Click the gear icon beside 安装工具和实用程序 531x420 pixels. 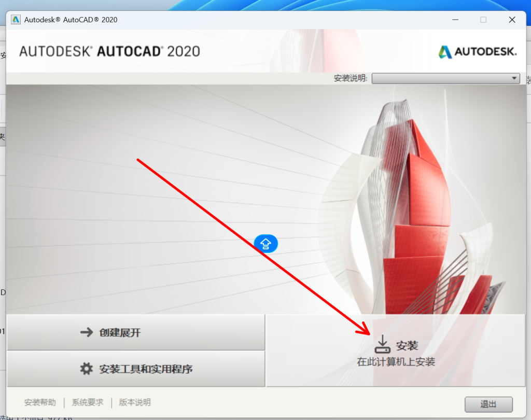pyautogui.click(x=86, y=369)
